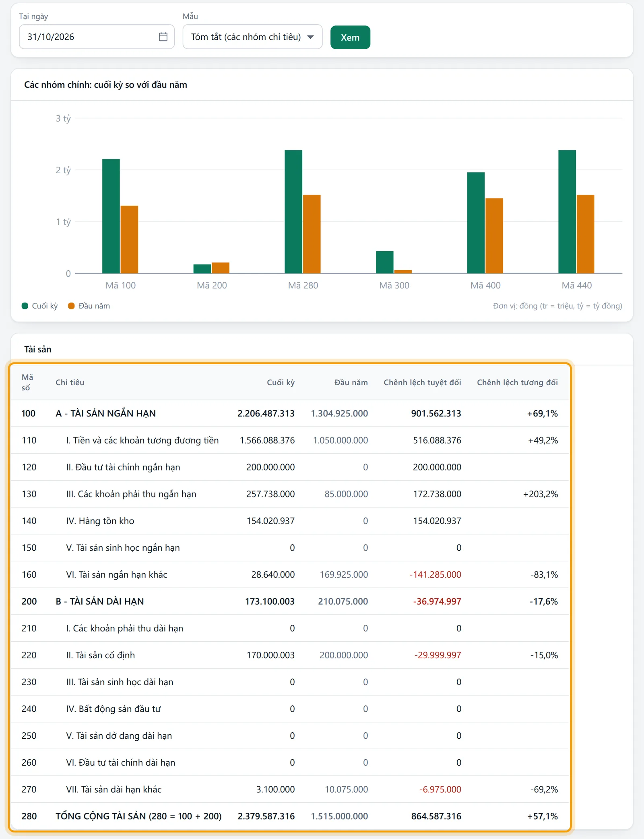Screen dimensions: 644x839
Task: Click the value 864.587.316
Action: click(436, 816)
